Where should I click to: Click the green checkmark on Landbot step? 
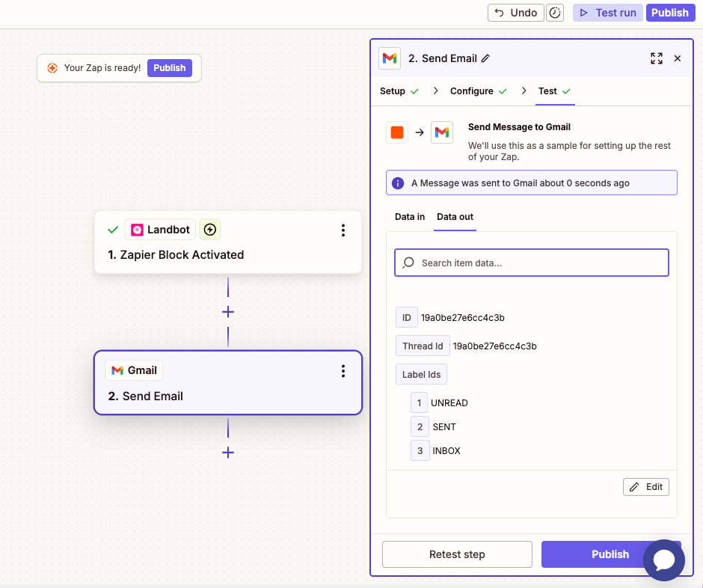[x=113, y=230]
